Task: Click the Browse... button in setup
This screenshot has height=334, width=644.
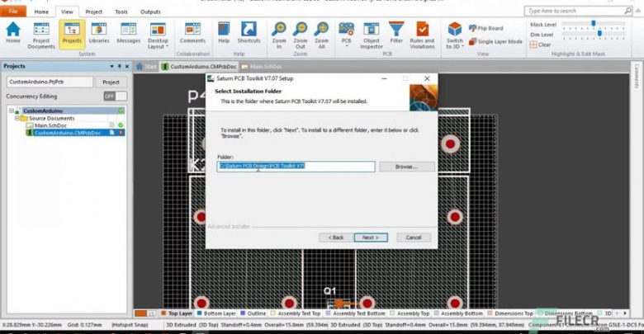Action: [x=406, y=167]
